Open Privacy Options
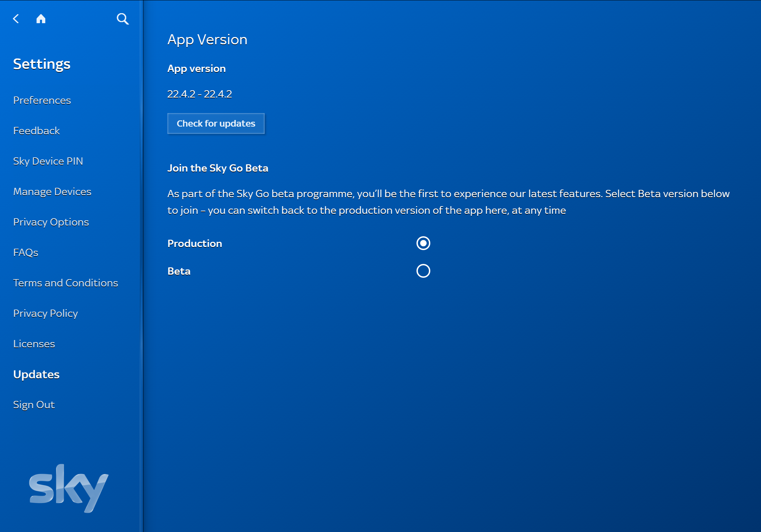This screenshot has width=761, height=532. (x=51, y=222)
